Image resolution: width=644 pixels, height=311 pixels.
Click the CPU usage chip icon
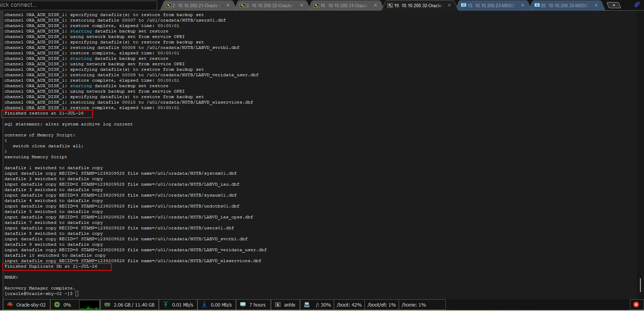click(x=57, y=305)
